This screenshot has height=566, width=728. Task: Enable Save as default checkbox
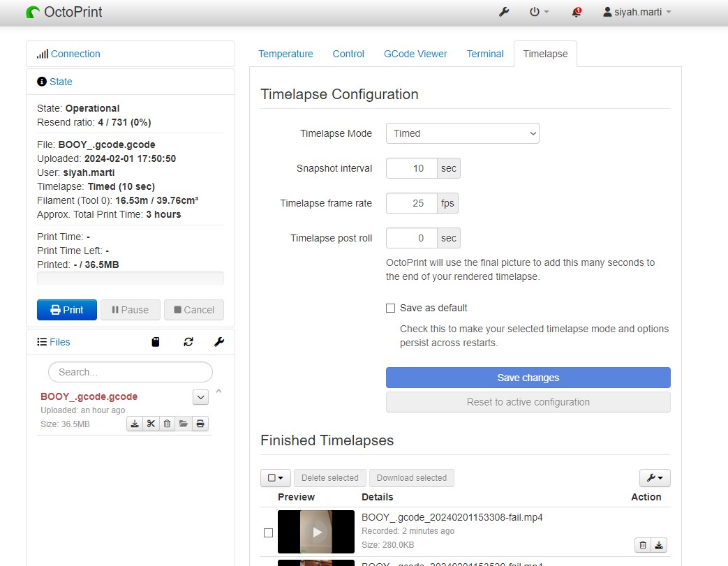[390, 308]
